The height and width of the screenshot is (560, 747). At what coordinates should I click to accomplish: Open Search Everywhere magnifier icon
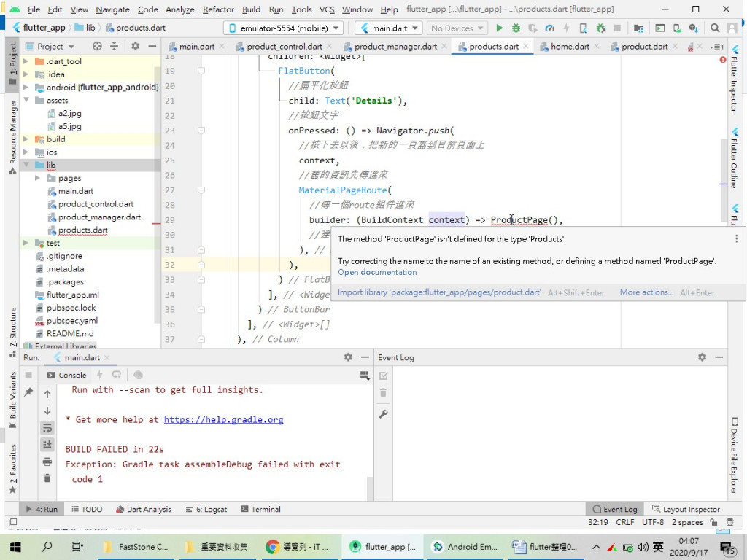click(x=715, y=28)
